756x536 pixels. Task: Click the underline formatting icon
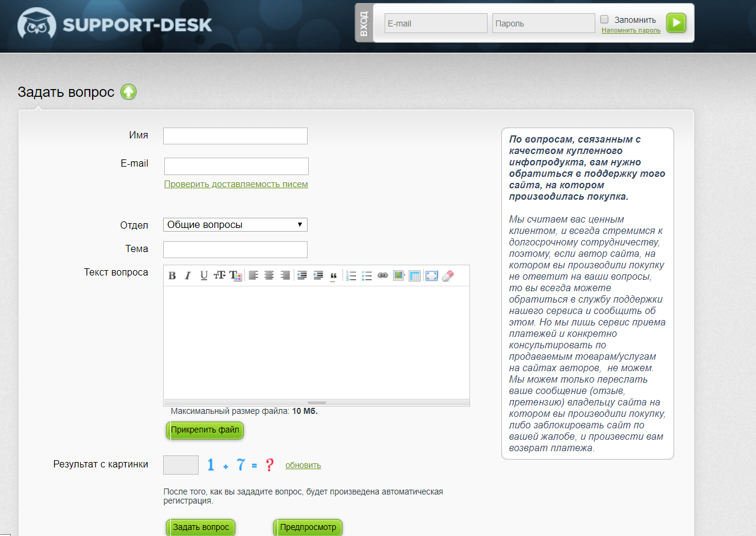pos(204,276)
